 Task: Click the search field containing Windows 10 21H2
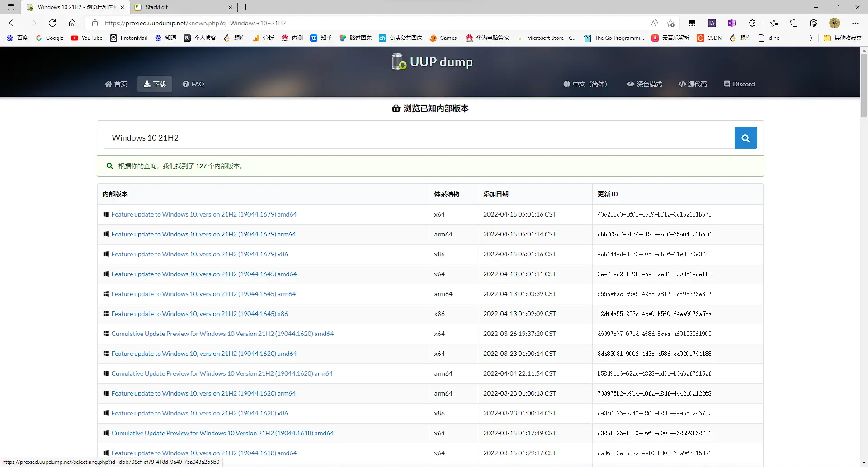pyautogui.click(x=419, y=138)
